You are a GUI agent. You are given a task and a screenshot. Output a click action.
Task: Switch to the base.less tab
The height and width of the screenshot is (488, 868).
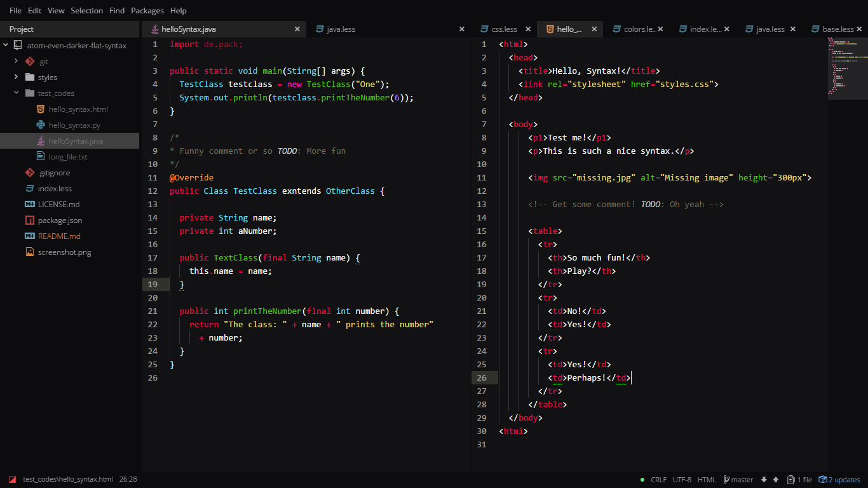point(835,29)
